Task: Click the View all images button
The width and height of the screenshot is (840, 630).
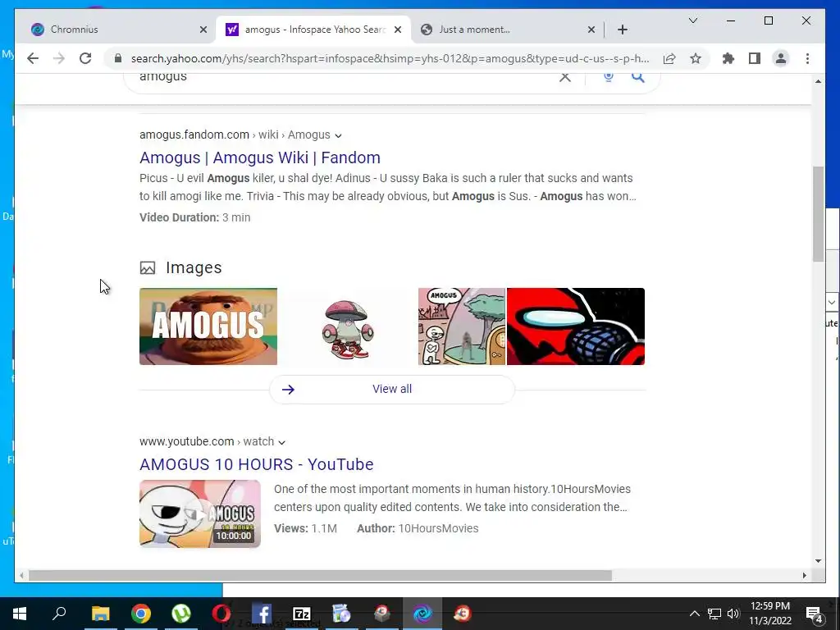Action: 392,389
